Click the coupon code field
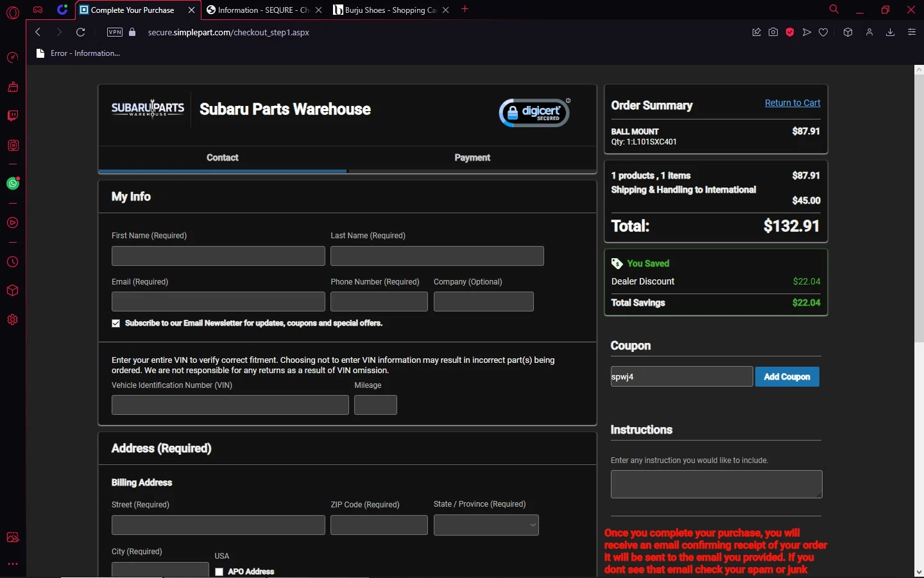 click(681, 377)
